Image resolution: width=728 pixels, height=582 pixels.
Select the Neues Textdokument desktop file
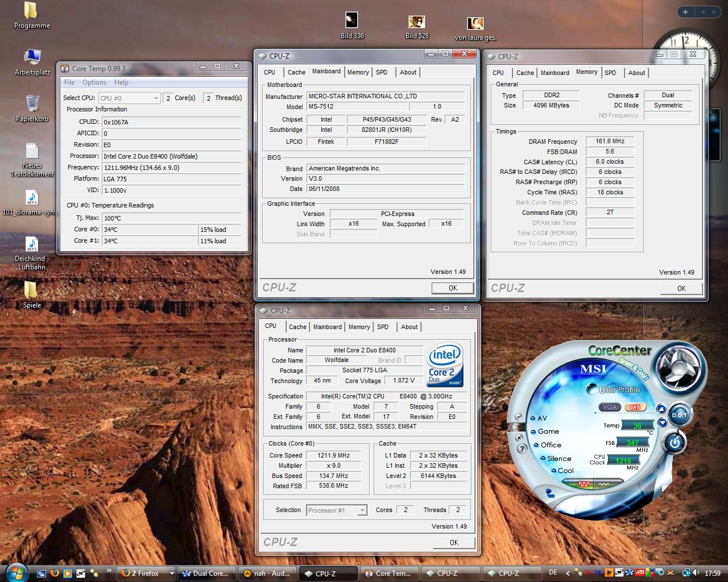tap(32, 160)
